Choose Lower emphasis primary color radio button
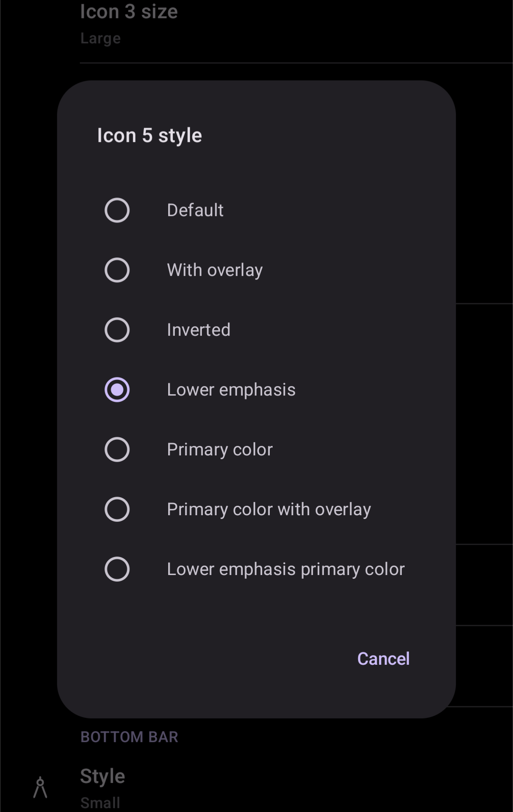 (117, 569)
